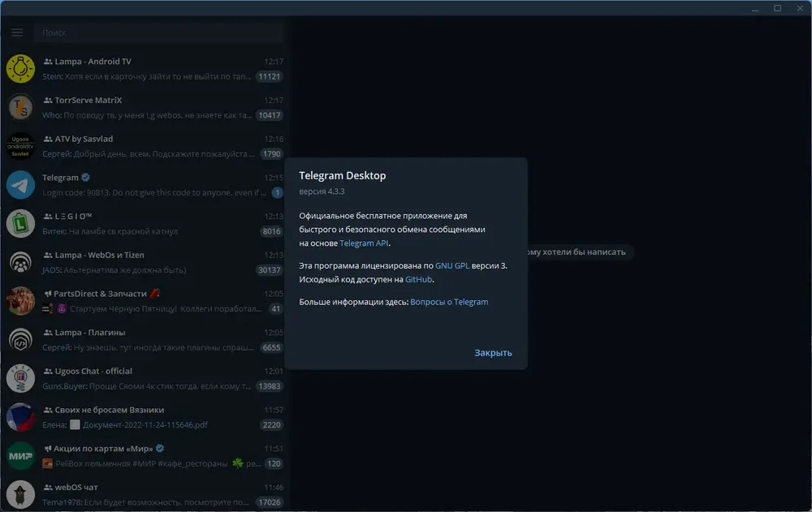Open Lampa - Android TV avatar
The height and width of the screenshot is (512, 812).
coord(20,68)
